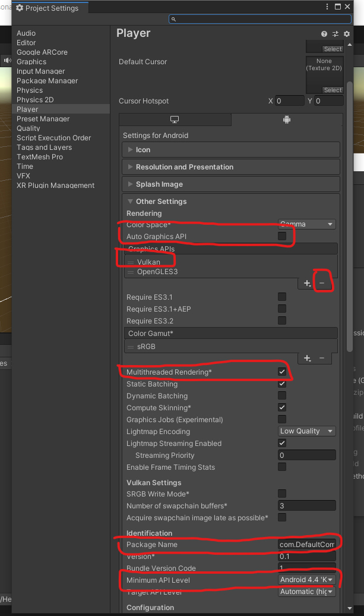Select Editor in settings sidebar

26,43
